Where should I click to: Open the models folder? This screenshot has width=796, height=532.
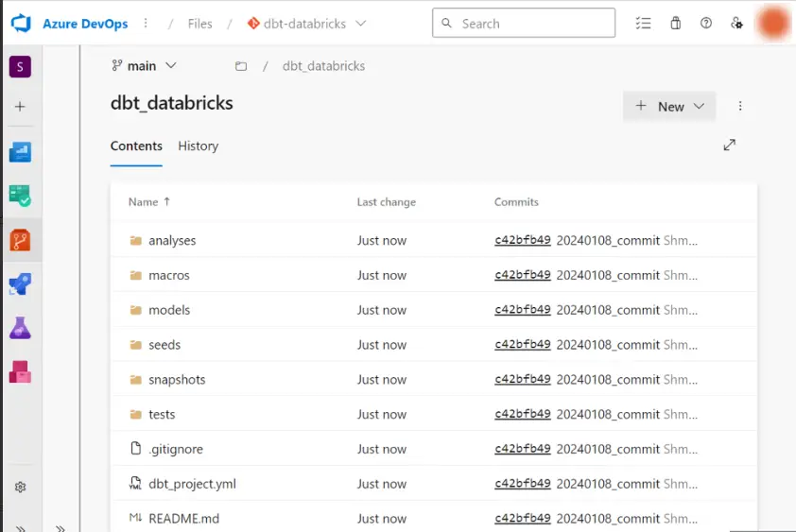coord(169,310)
